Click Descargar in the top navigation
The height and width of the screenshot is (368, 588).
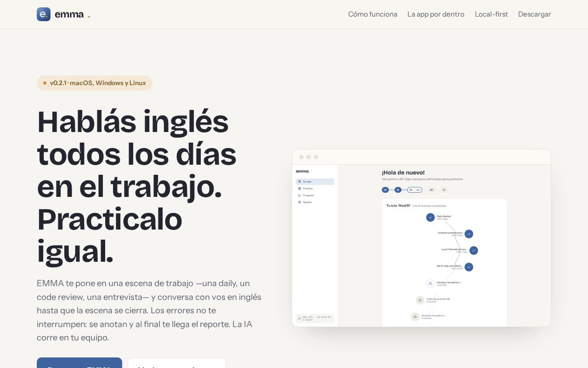pos(535,14)
